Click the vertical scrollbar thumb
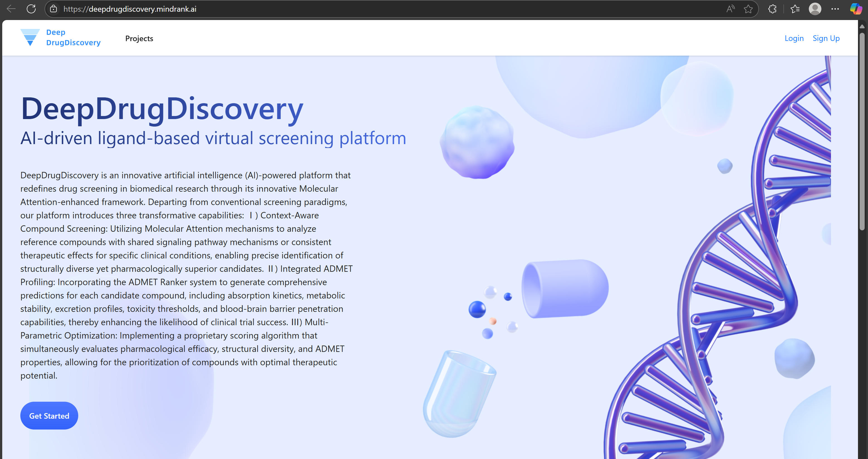The width and height of the screenshot is (868, 459). point(862,131)
